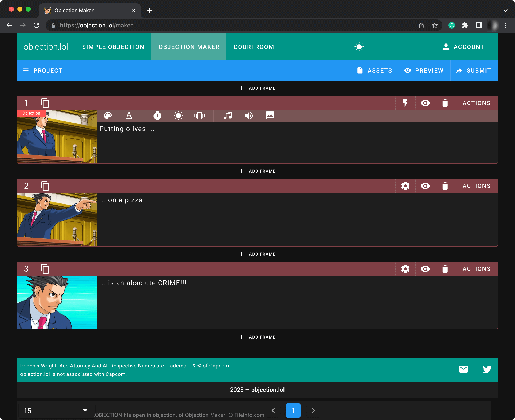Click the screen shake icon in frame 1

(x=199, y=116)
